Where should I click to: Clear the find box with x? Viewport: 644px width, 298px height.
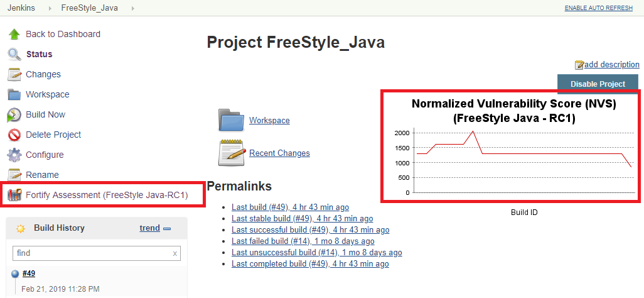point(175,253)
